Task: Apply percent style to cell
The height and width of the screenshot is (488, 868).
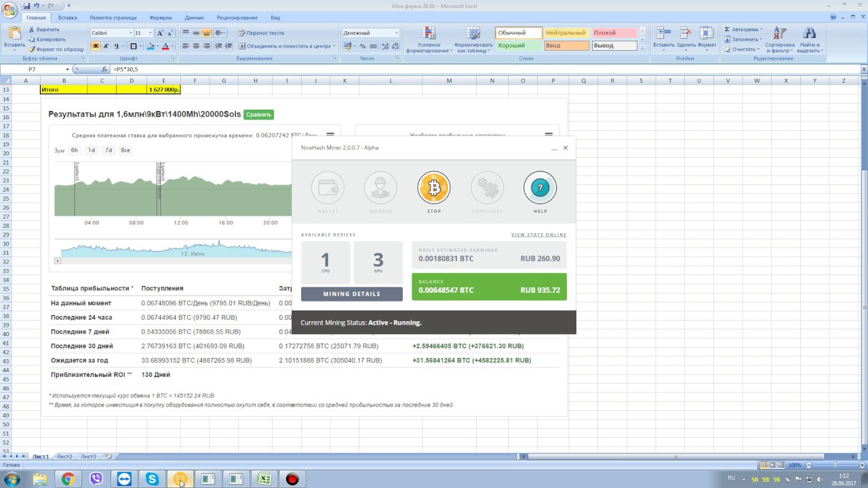Action: tap(363, 46)
